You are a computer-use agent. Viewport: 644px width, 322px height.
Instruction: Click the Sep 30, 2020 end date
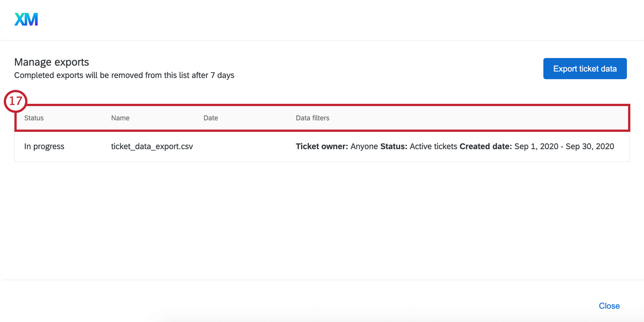tap(589, 147)
